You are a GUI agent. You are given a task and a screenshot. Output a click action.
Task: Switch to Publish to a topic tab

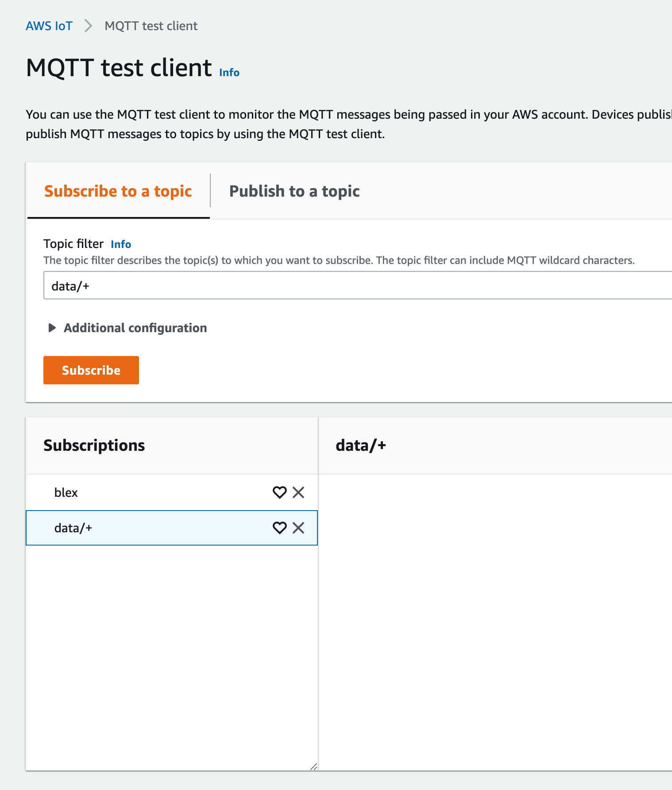(294, 191)
